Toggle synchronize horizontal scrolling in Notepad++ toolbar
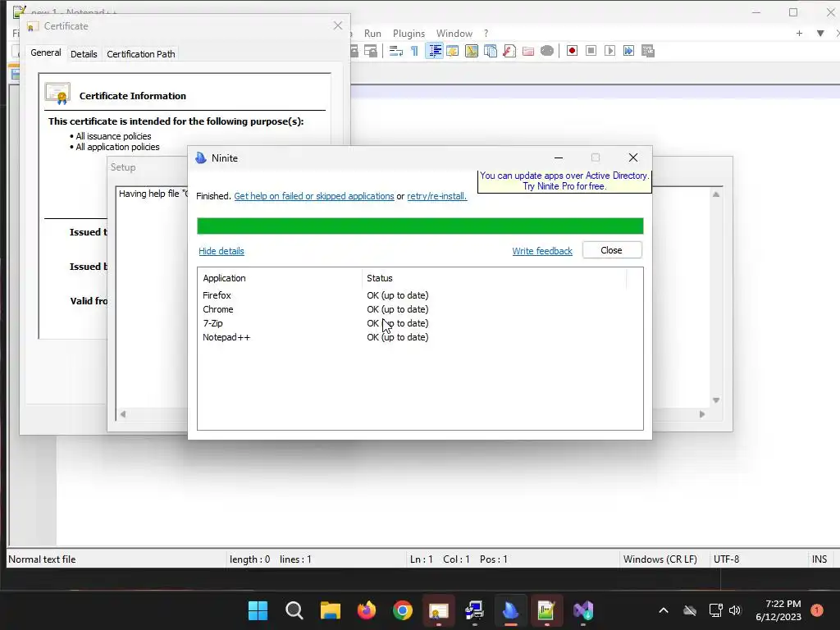Screen dimensions: 840x630 [370, 51]
